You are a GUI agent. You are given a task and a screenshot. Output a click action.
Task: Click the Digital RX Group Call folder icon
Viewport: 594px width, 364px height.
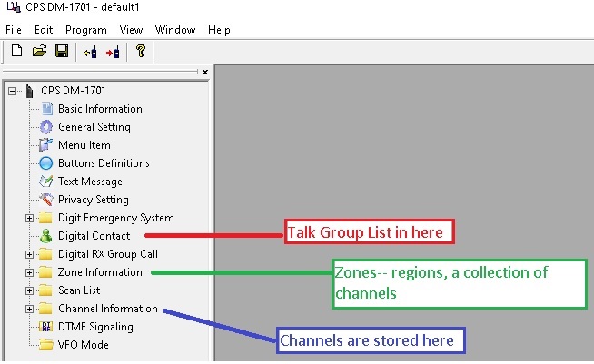pyautogui.click(x=45, y=254)
